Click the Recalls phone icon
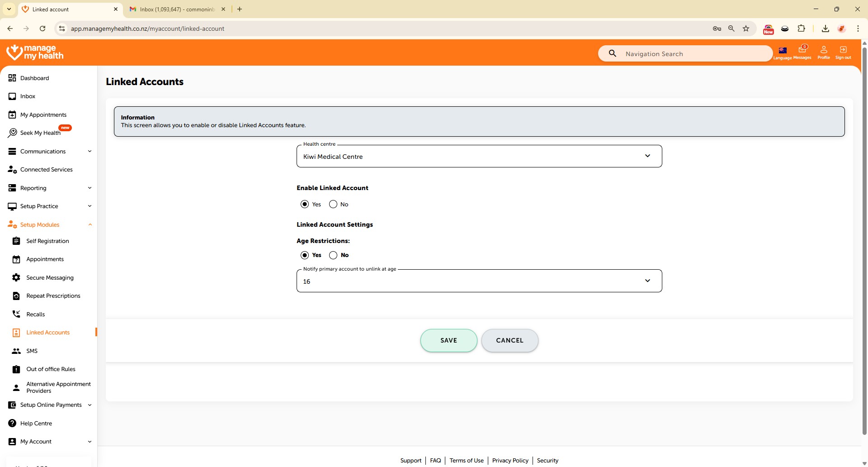 16,314
